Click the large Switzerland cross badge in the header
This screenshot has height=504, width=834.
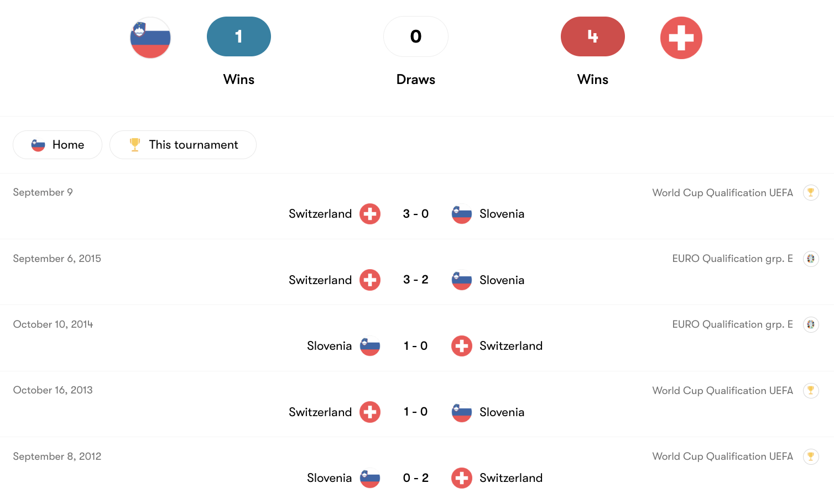[x=681, y=38]
